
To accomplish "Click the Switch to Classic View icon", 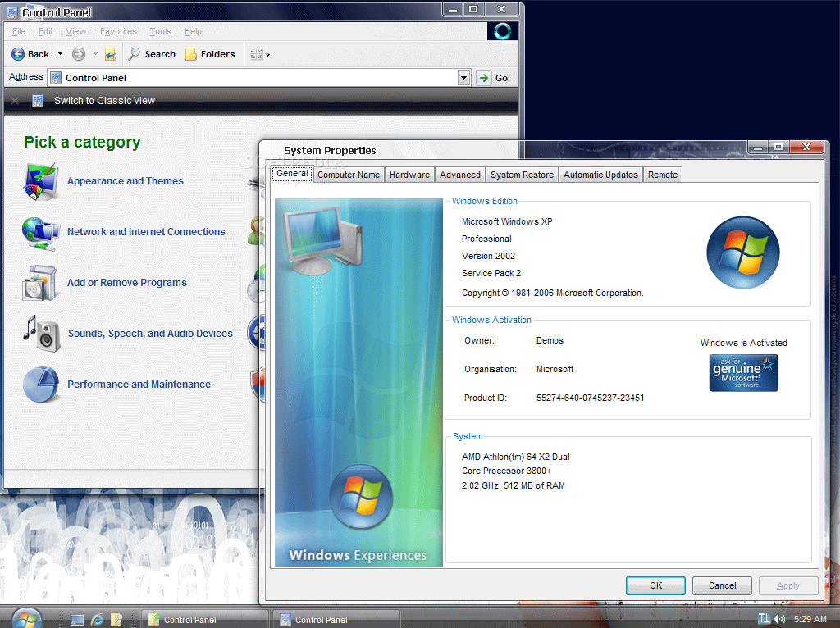I will (x=38, y=101).
